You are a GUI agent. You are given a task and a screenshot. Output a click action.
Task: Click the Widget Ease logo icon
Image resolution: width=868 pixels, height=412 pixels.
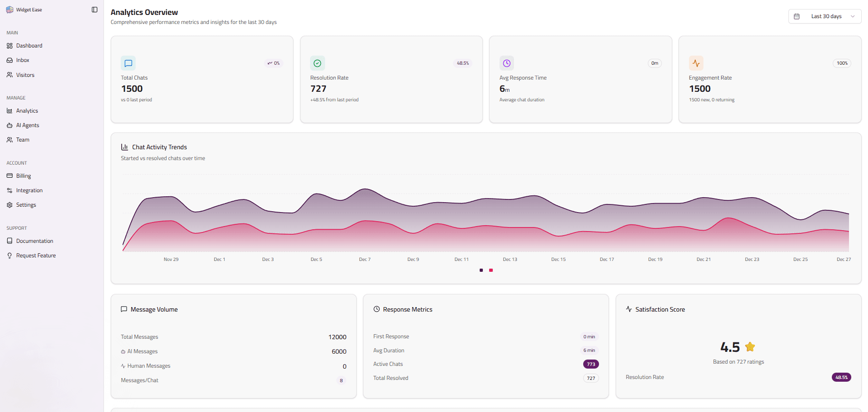click(x=9, y=9)
